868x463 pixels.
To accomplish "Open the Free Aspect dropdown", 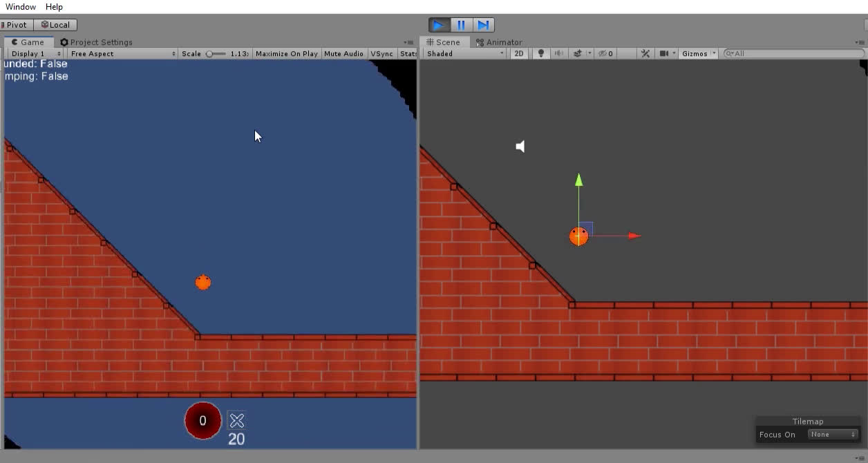I will click(122, 53).
